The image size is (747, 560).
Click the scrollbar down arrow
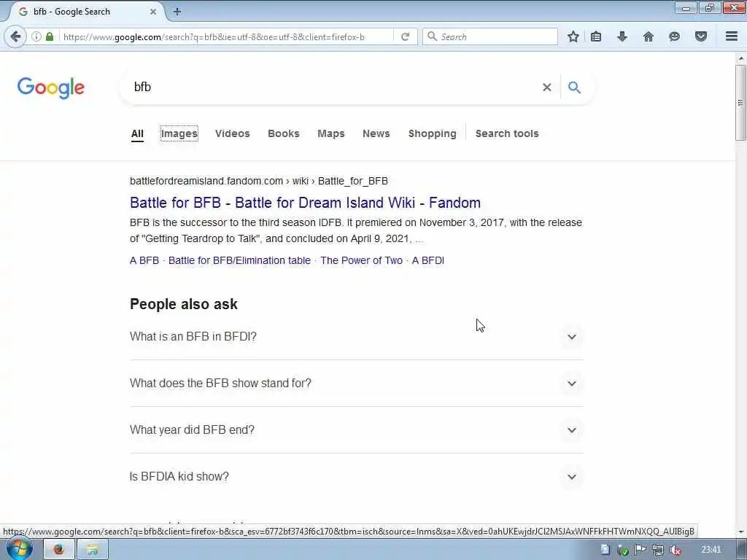pyautogui.click(x=740, y=532)
